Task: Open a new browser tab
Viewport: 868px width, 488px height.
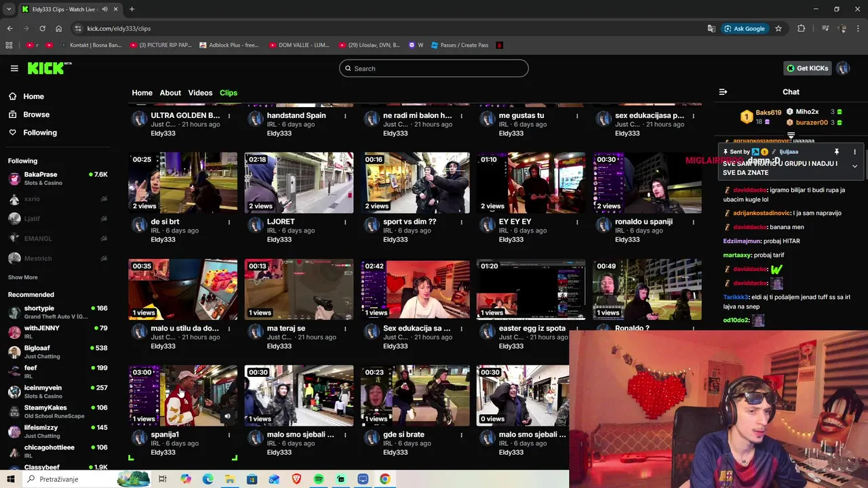Action: coord(132,9)
